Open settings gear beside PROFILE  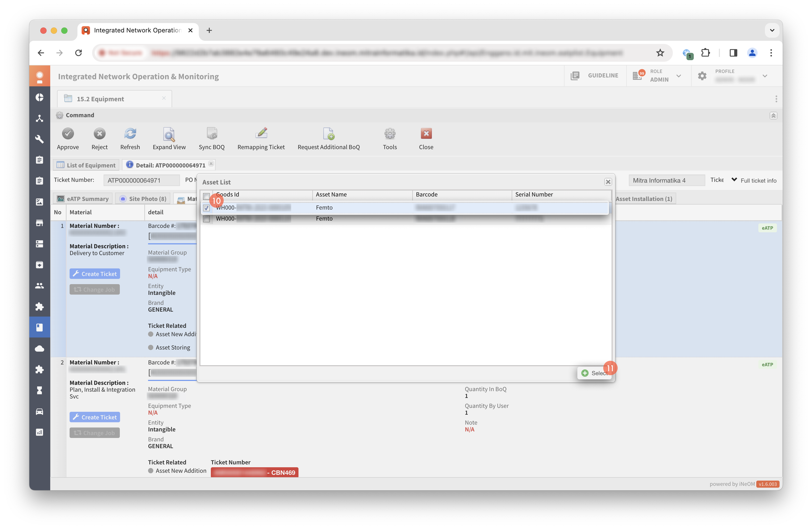point(702,75)
